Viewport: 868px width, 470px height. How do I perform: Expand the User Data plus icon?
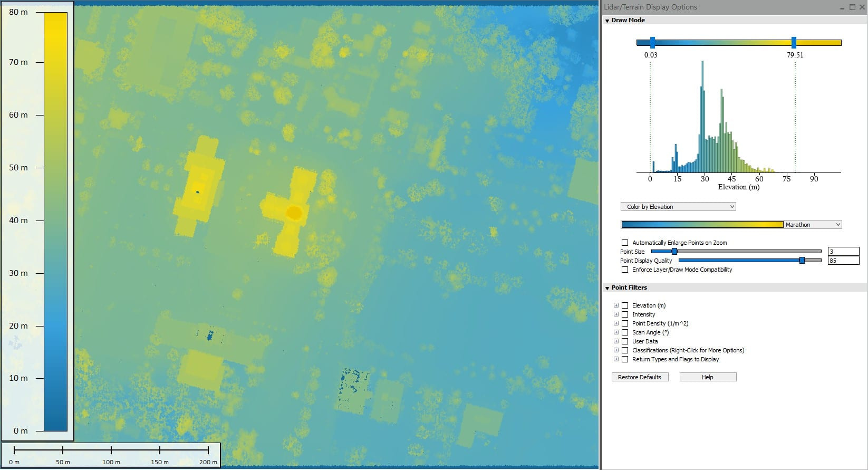pyautogui.click(x=616, y=341)
